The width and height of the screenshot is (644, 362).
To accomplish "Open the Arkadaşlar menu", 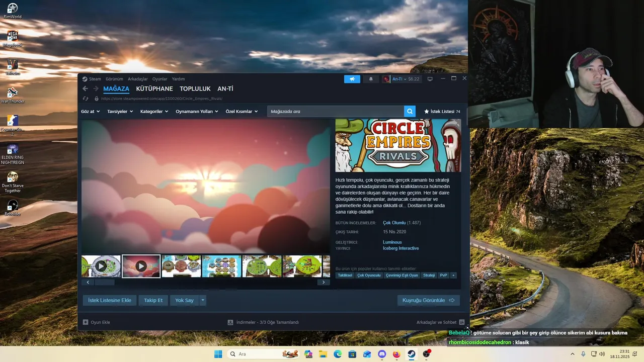I will pyautogui.click(x=138, y=79).
